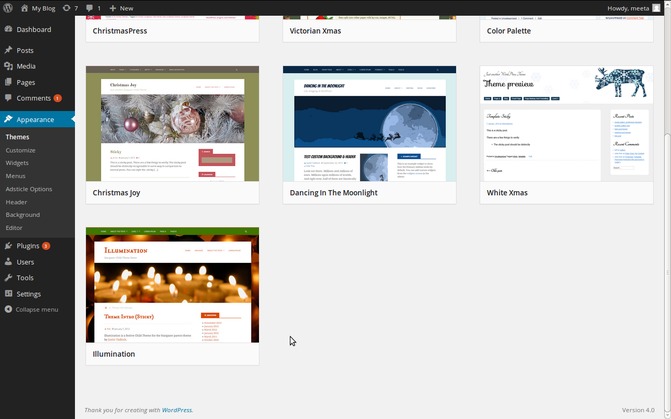The height and width of the screenshot is (419, 671).
Task: Click the Illumination theme title
Action: click(114, 354)
